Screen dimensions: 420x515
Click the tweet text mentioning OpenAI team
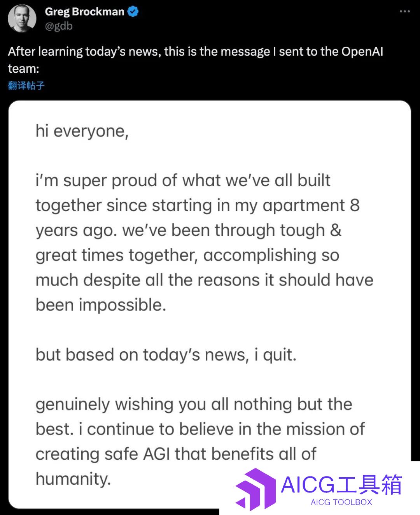pos(196,60)
